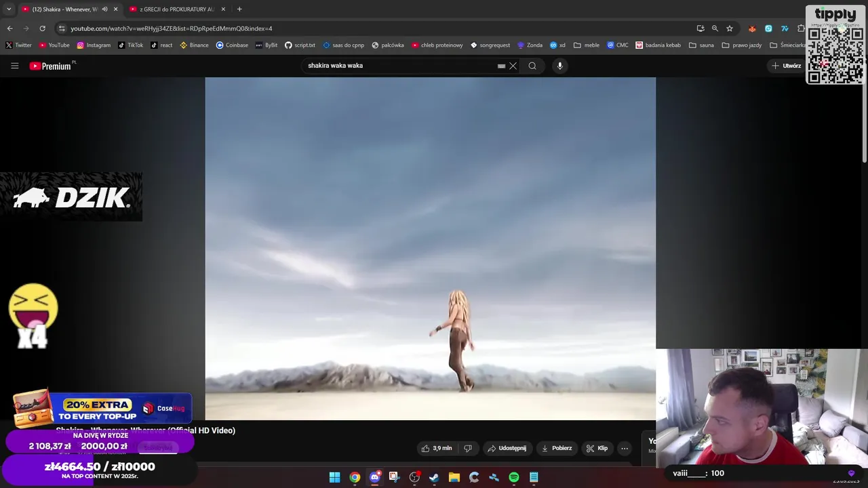Open the on-screen keyboard icon in search box
The width and height of the screenshot is (868, 488).
[x=501, y=66]
